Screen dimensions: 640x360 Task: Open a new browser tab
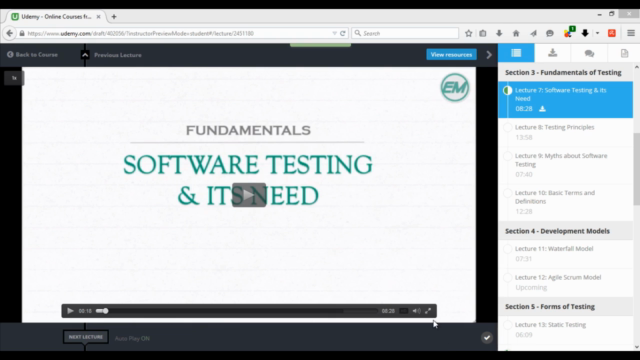[114, 17]
